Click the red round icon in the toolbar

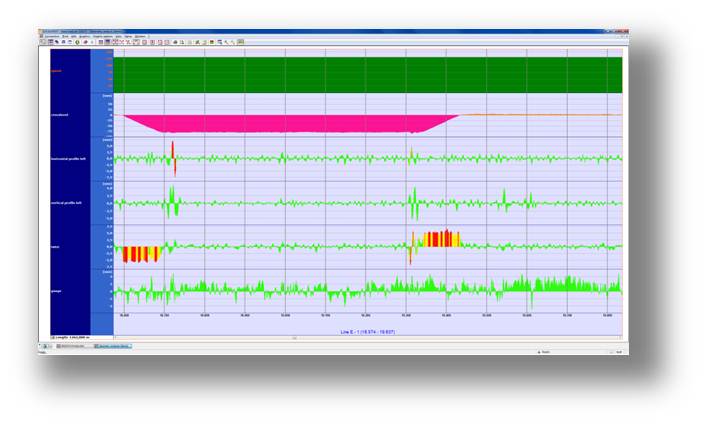click(x=84, y=42)
